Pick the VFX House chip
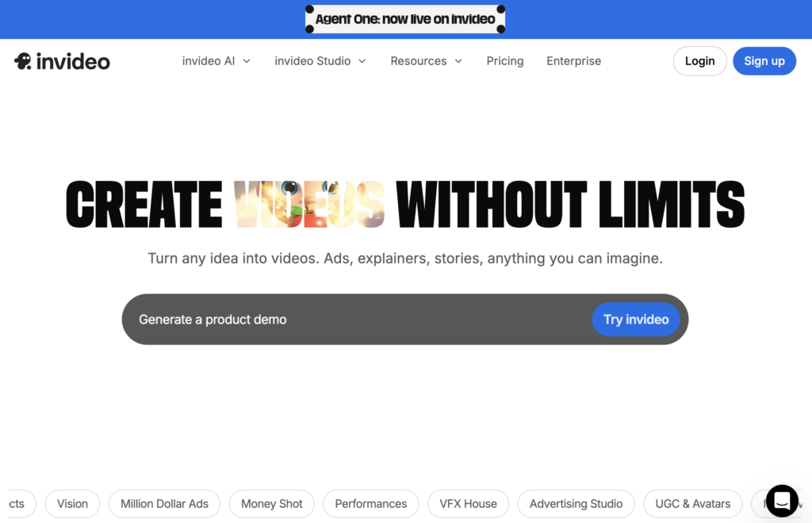This screenshot has height=523, width=812. [468, 503]
